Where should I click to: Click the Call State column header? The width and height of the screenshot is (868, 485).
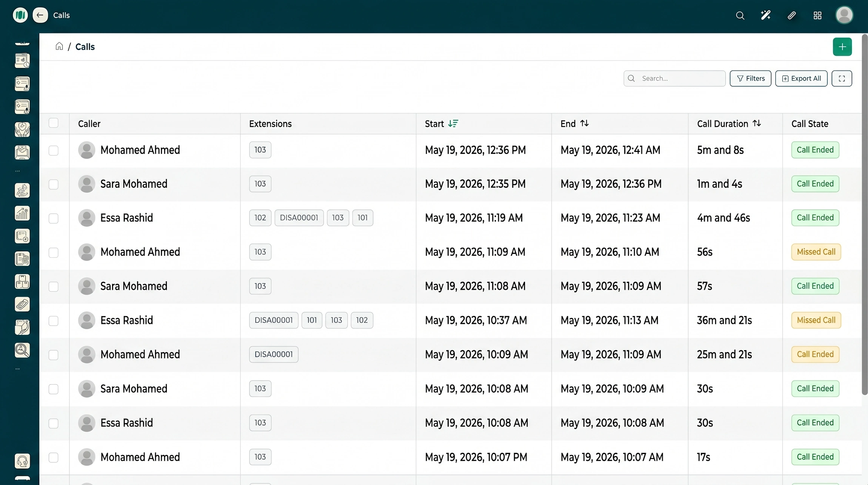pos(810,124)
